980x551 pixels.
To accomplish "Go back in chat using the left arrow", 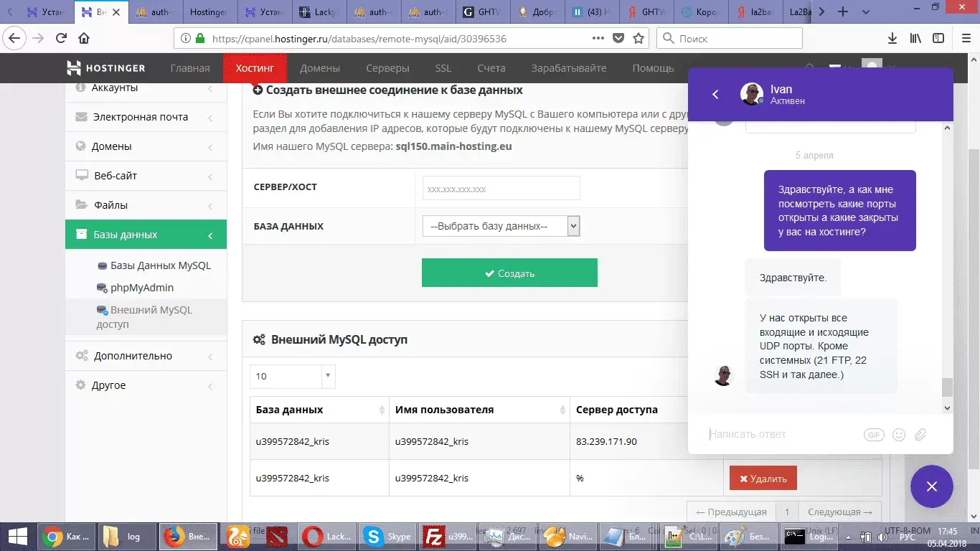I will 715,94.
